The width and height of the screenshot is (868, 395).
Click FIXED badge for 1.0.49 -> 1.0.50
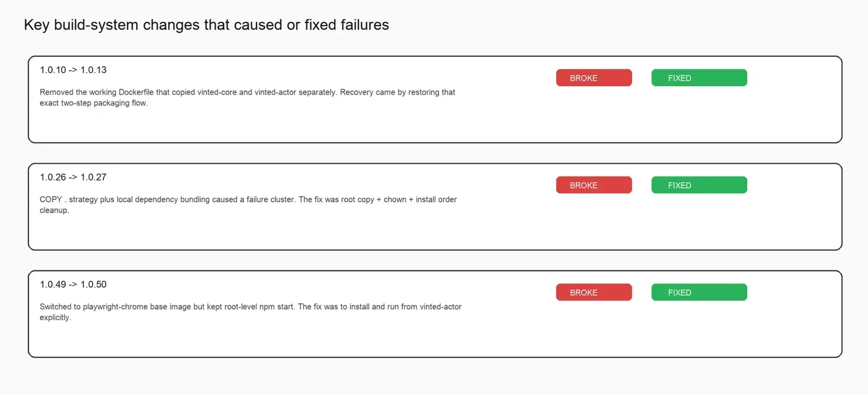click(699, 292)
